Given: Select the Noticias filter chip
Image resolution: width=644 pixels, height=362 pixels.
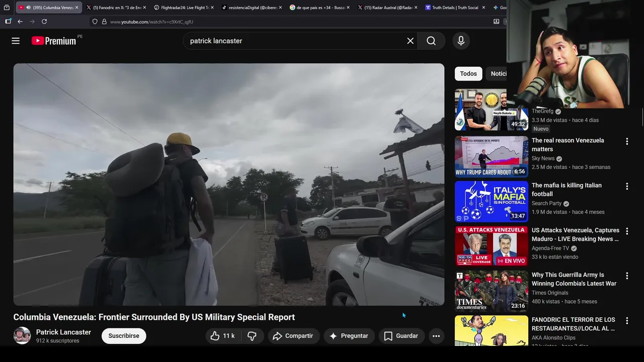Looking at the screenshot, I should [x=497, y=73].
